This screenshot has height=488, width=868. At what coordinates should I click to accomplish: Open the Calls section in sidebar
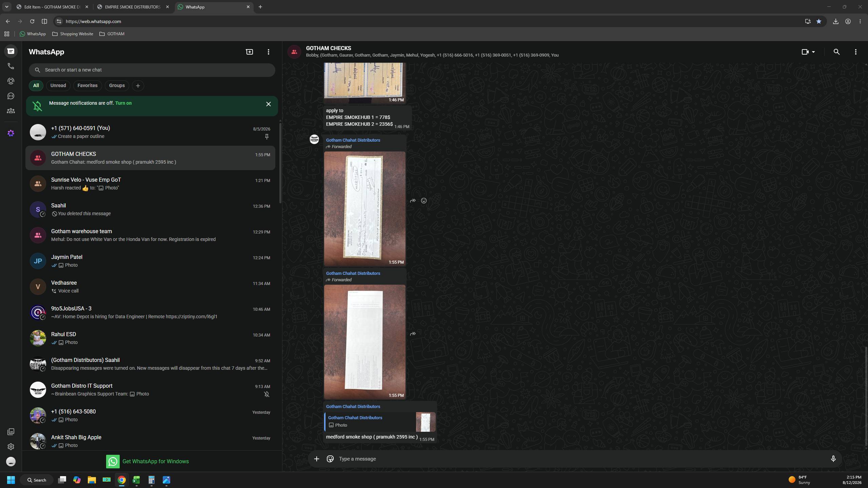click(11, 66)
